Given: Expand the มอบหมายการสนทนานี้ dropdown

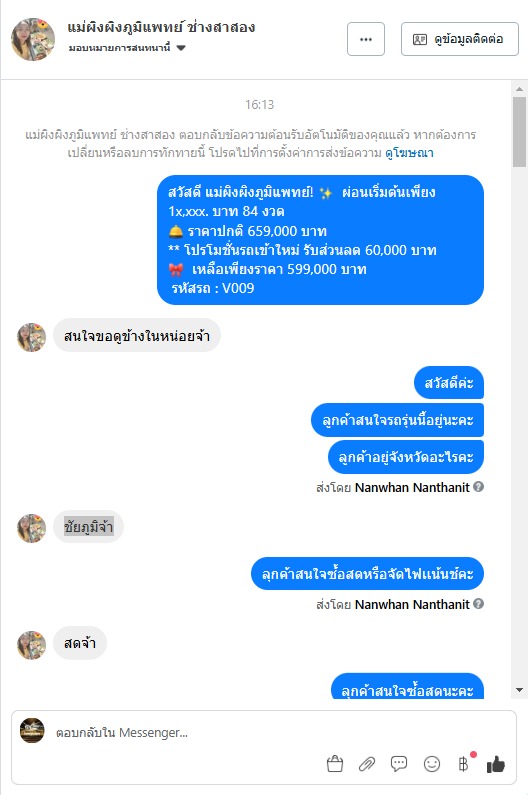Looking at the screenshot, I should (x=127, y=48).
